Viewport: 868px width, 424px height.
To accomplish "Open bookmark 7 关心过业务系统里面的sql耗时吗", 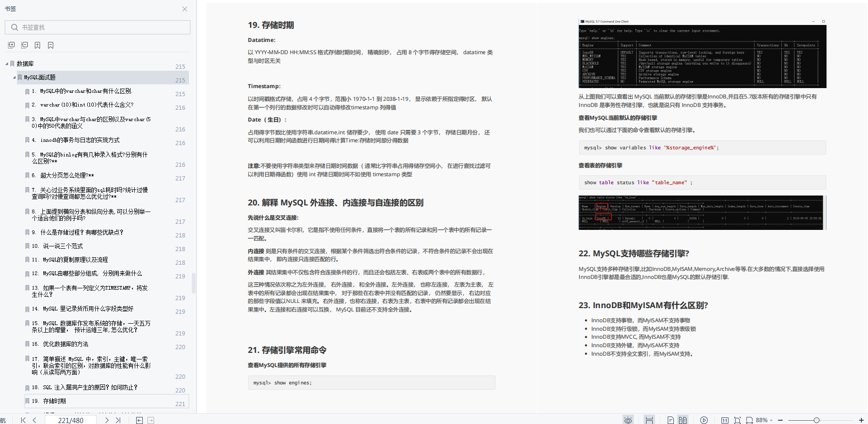I will [90, 193].
